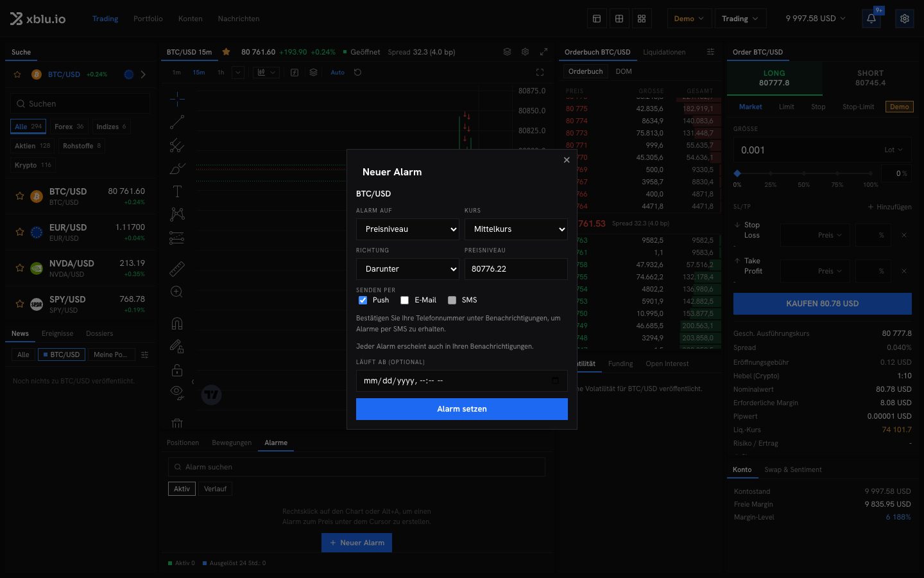Choose the four-panel grid layout icon
This screenshot has width=924, height=578.
(642, 19)
